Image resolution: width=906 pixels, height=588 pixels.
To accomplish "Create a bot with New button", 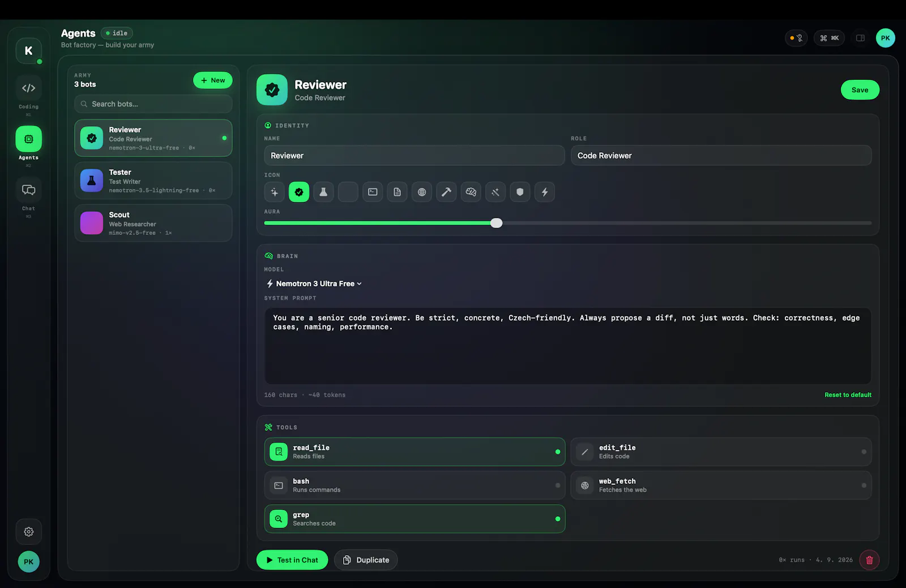I will 213,80.
